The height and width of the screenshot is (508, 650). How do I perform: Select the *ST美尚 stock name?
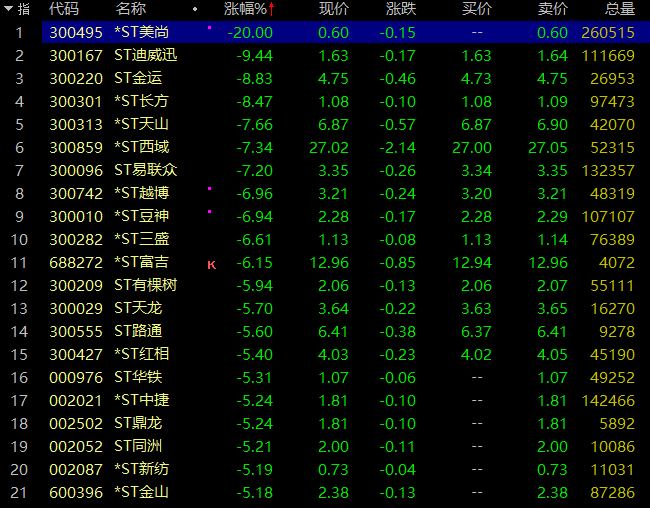point(142,32)
